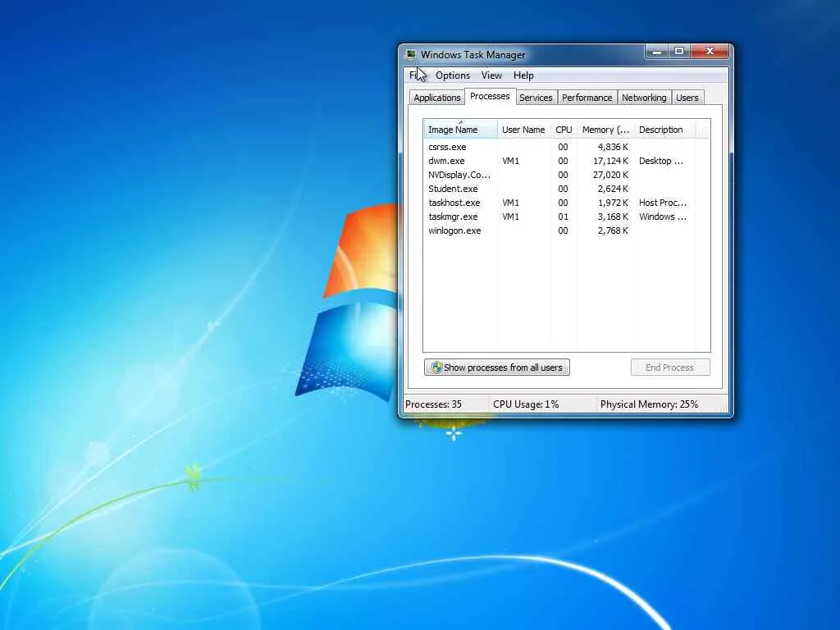Image resolution: width=840 pixels, height=630 pixels.
Task: Click the 27,020 K memory value
Action: tap(610, 175)
